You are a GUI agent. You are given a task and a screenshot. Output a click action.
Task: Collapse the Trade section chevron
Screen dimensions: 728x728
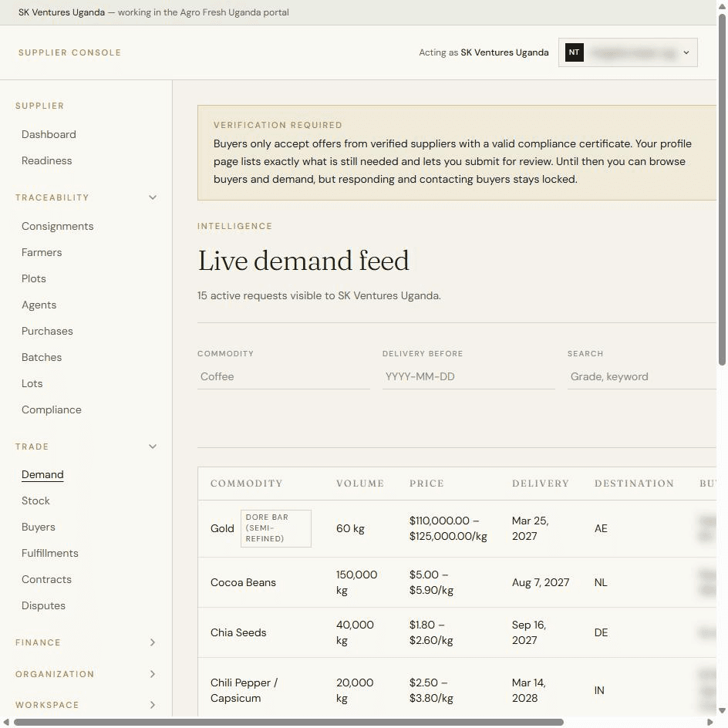point(152,447)
